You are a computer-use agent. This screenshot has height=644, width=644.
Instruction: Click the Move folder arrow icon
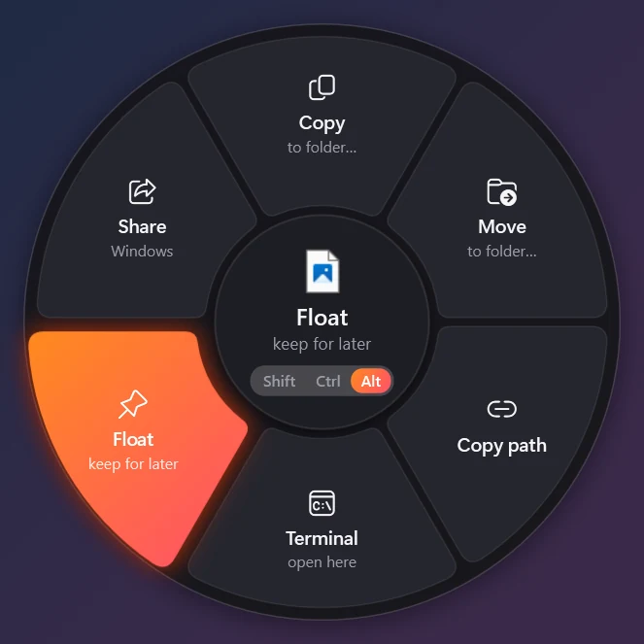[x=502, y=191]
